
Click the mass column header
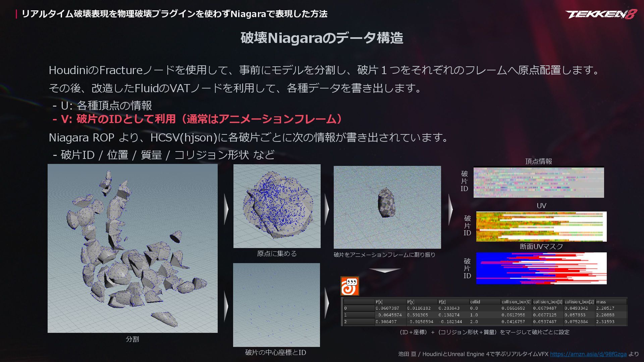pos(601,302)
